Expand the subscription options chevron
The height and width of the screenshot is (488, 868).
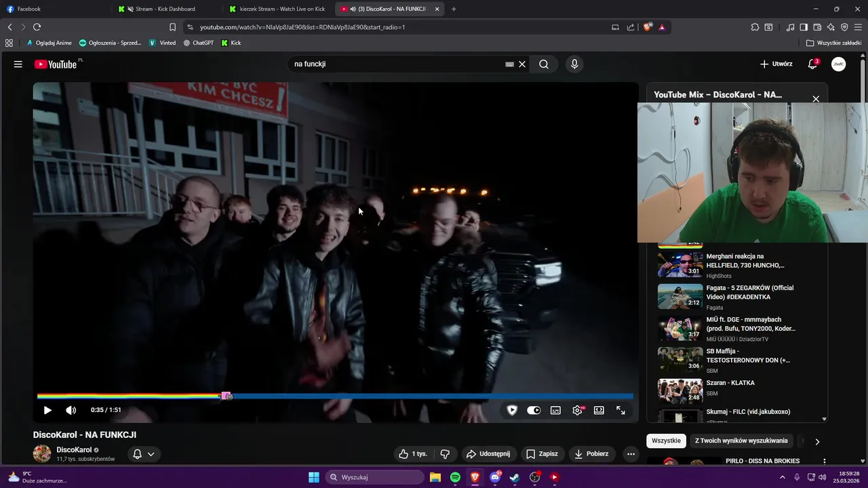(x=151, y=454)
